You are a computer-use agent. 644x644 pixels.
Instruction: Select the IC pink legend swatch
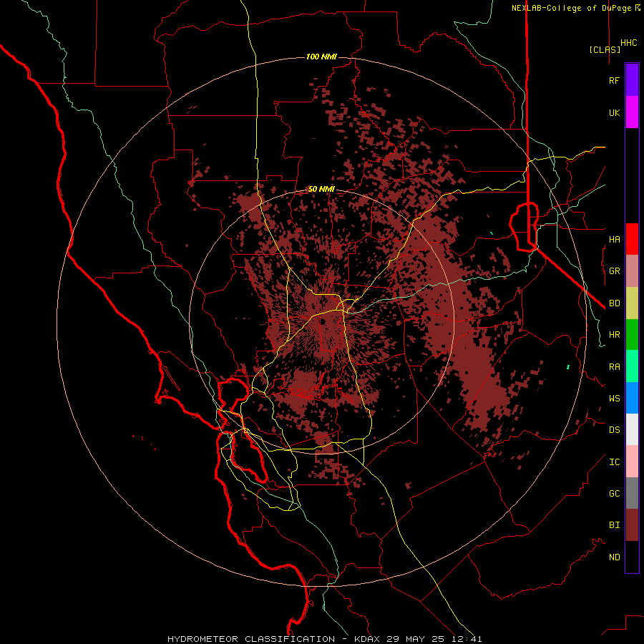632,462
